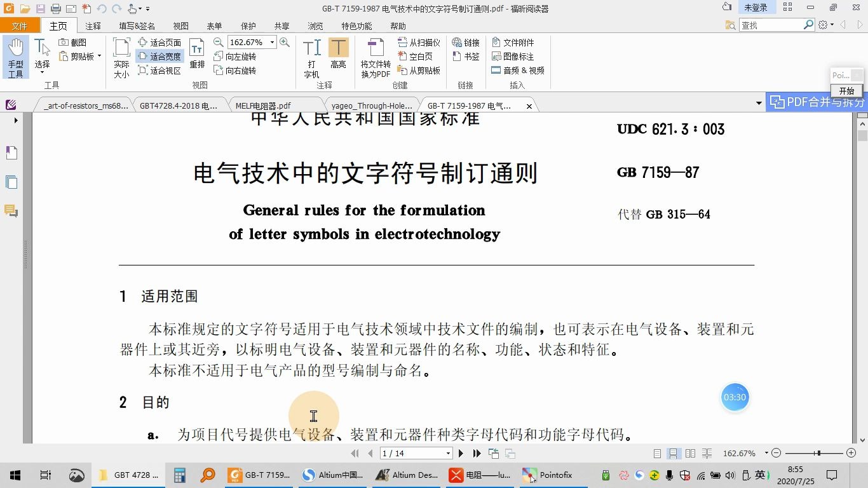Select the Typewriter (打字机) tool
The height and width of the screenshot is (488, 868).
311,58
